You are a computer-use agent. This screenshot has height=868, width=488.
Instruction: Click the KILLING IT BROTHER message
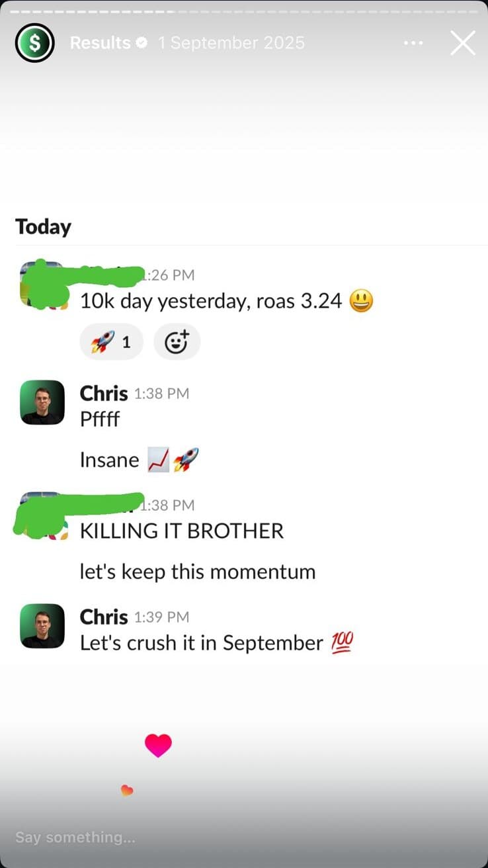pyautogui.click(x=182, y=530)
